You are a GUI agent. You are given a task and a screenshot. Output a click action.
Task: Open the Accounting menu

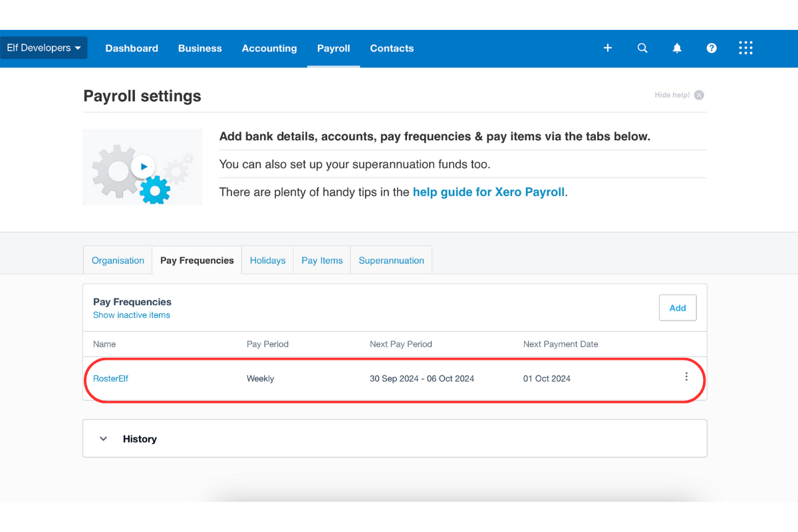269,48
